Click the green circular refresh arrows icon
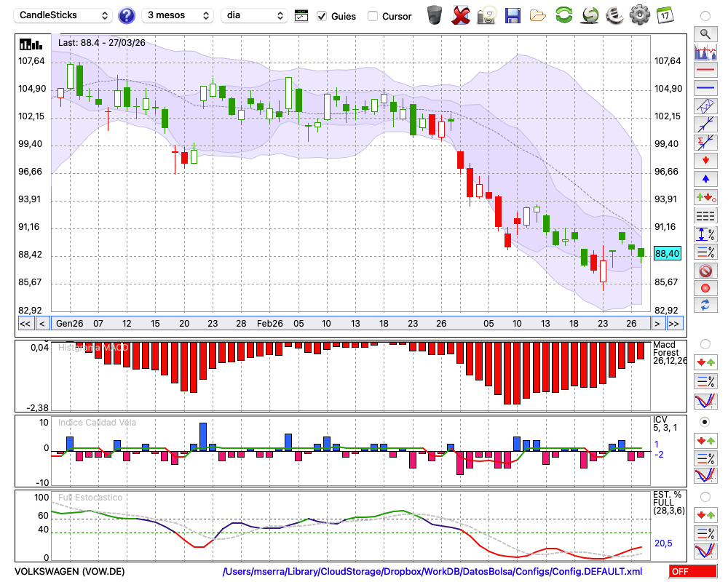728x582 pixels. (x=563, y=15)
